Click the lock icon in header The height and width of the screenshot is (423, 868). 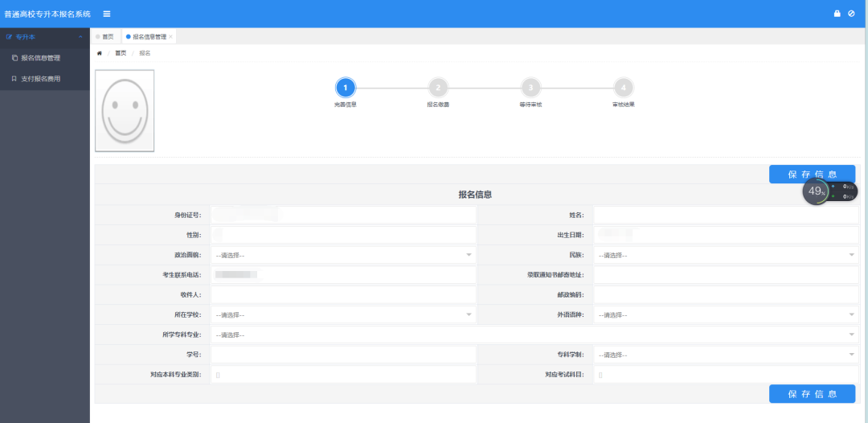coord(837,14)
